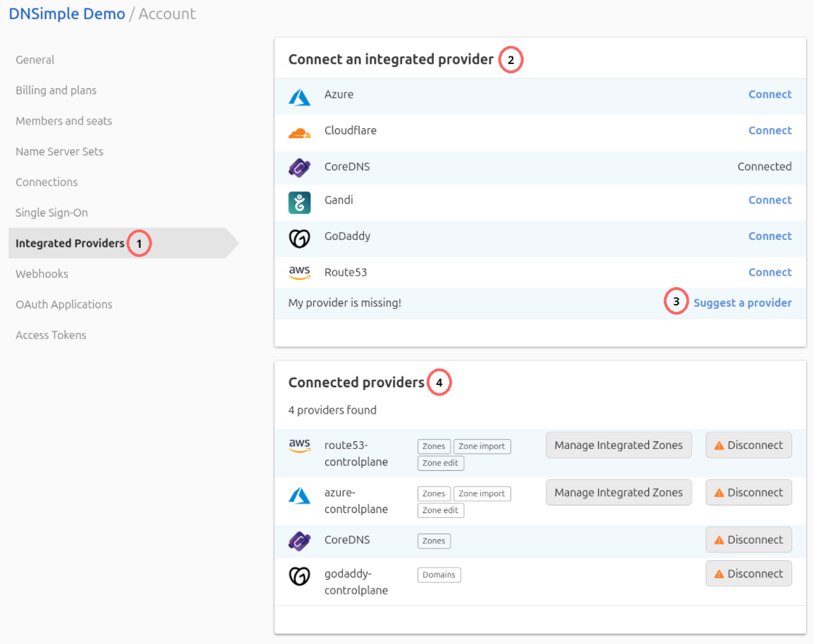Image resolution: width=814 pixels, height=644 pixels.
Task: Click Manage Integrated Zones for route53-controlplane
Action: pyautogui.click(x=618, y=445)
